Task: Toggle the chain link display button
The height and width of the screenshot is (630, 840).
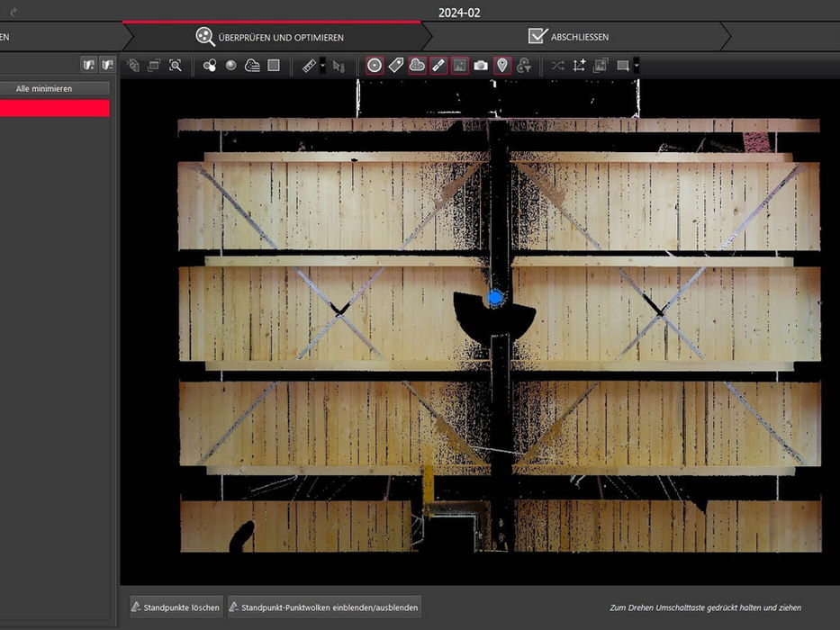Action: coord(438,66)
